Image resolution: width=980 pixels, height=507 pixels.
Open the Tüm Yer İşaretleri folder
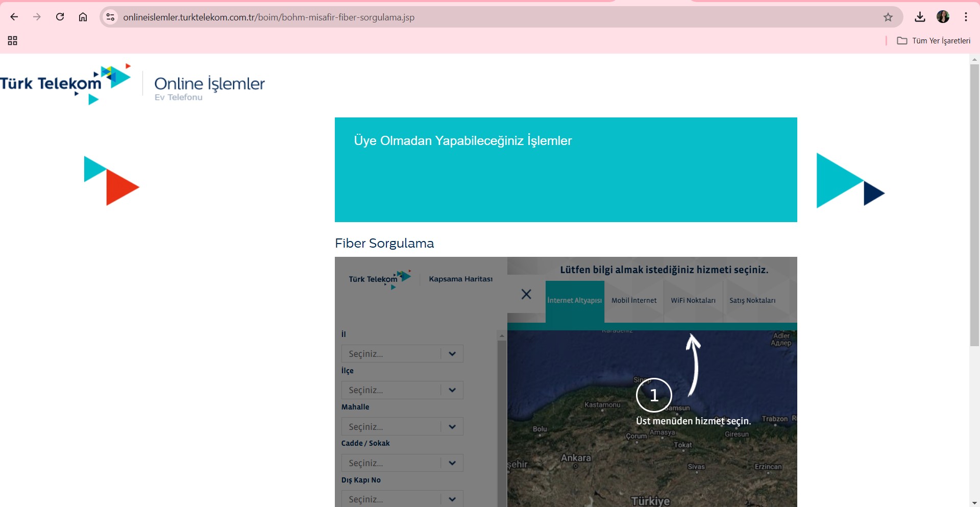[934, 40]
